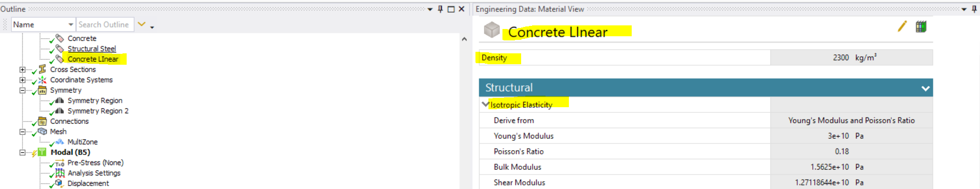
Task: Click the Symmetry Region 2 icon
Action: click(60, 110)
